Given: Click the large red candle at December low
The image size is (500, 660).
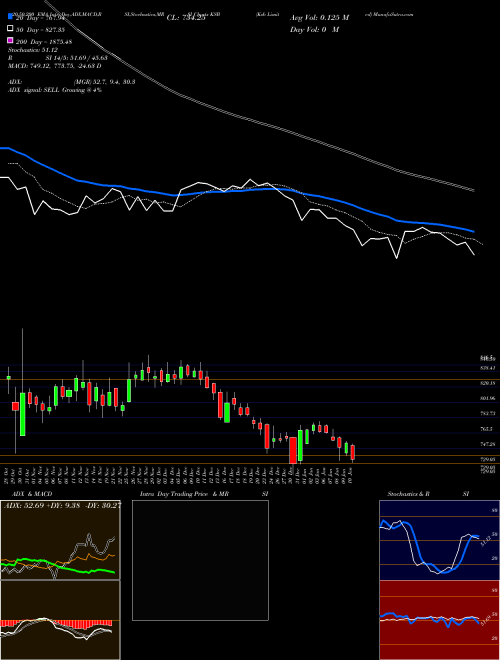Looking at the screenshot, I should [x=293, y=450].
